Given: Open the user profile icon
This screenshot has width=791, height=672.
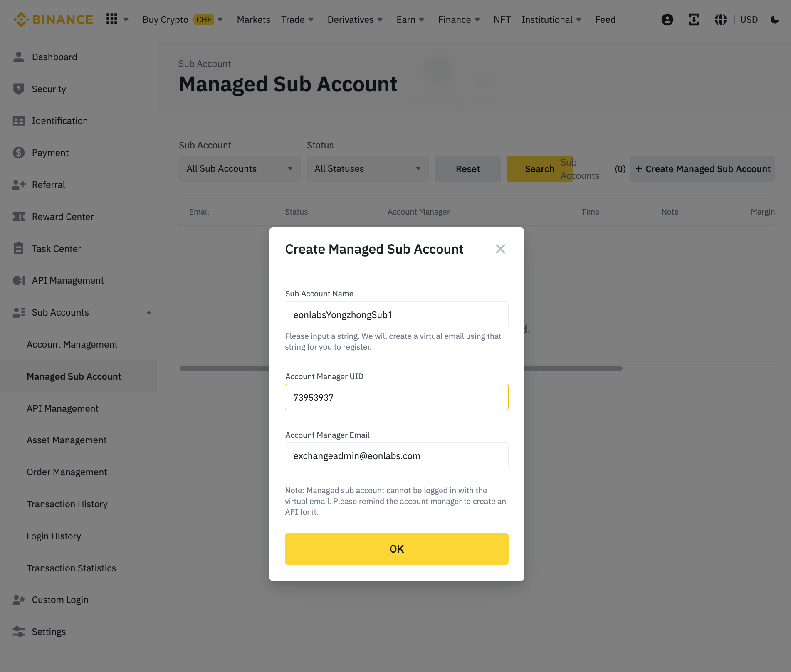Looking at the screenshot, I should [x=667, y=20].
